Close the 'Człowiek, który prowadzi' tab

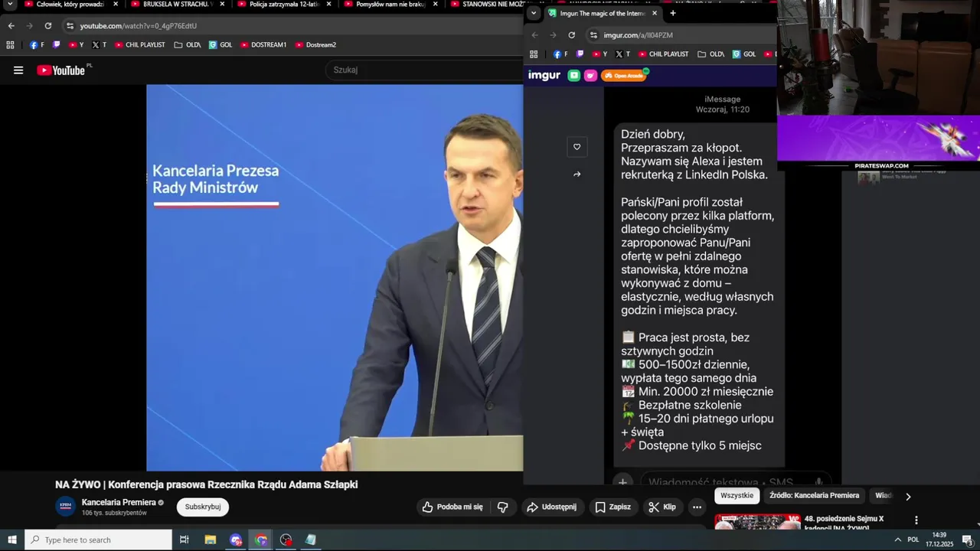point(116,5)
